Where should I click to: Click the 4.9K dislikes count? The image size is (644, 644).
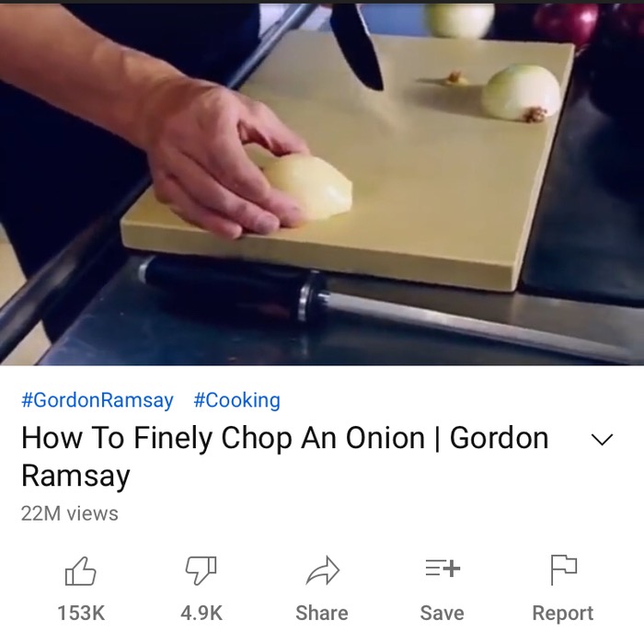coord(201,613)
